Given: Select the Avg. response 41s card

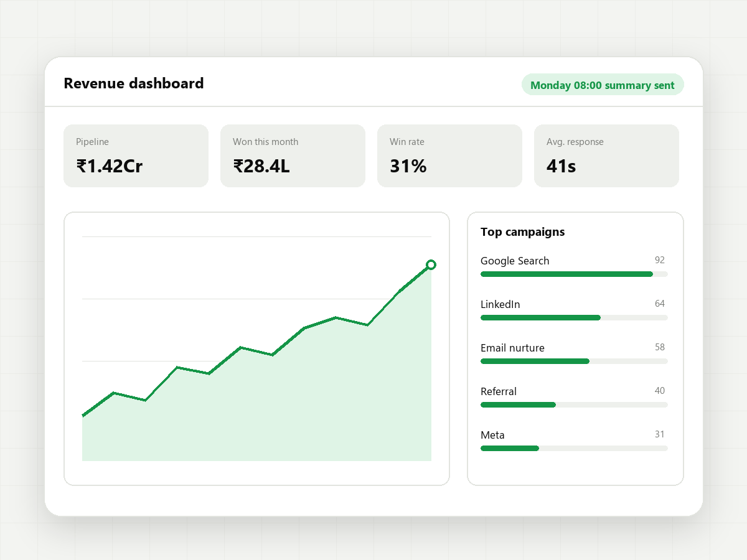Looking at the screenshot, I should pyautogui.click(x=606, y=156).
